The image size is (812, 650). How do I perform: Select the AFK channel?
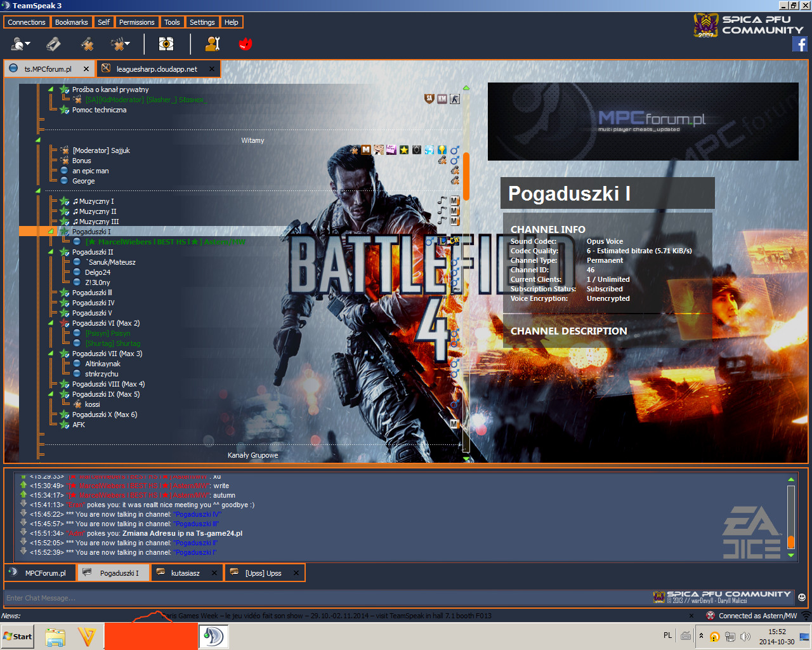point(79,425)
